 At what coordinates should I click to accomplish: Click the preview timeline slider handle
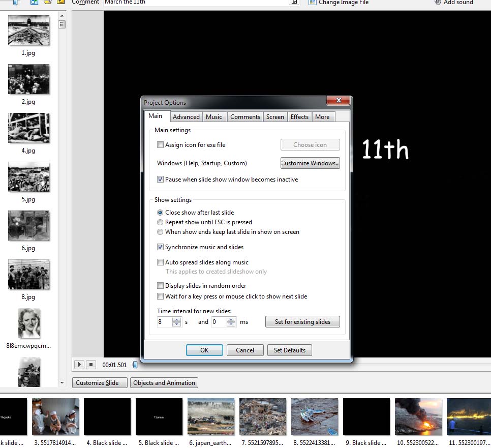coord(135,365)
